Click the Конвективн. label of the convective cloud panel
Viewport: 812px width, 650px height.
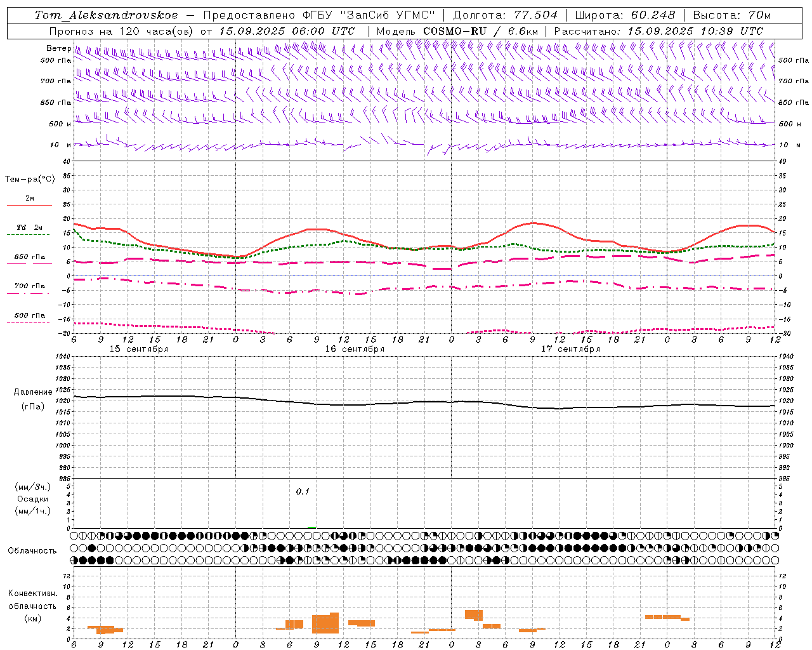pos(32,594)
